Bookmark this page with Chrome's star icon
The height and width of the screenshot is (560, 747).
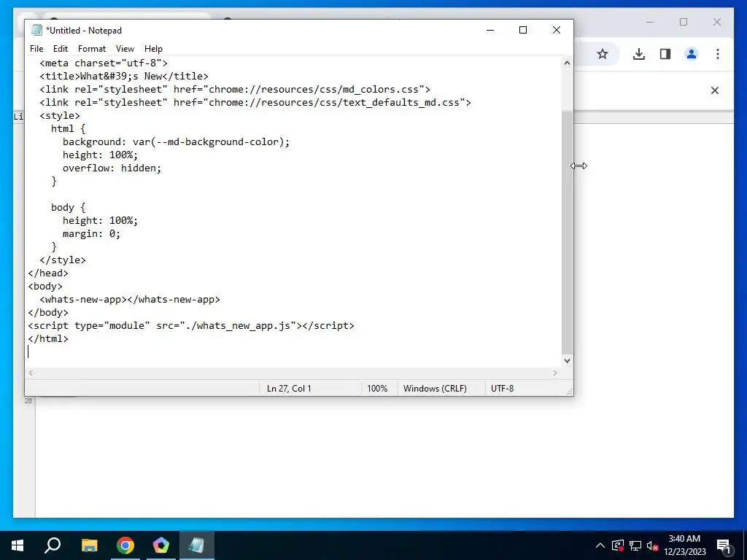(x=603, y=54)
